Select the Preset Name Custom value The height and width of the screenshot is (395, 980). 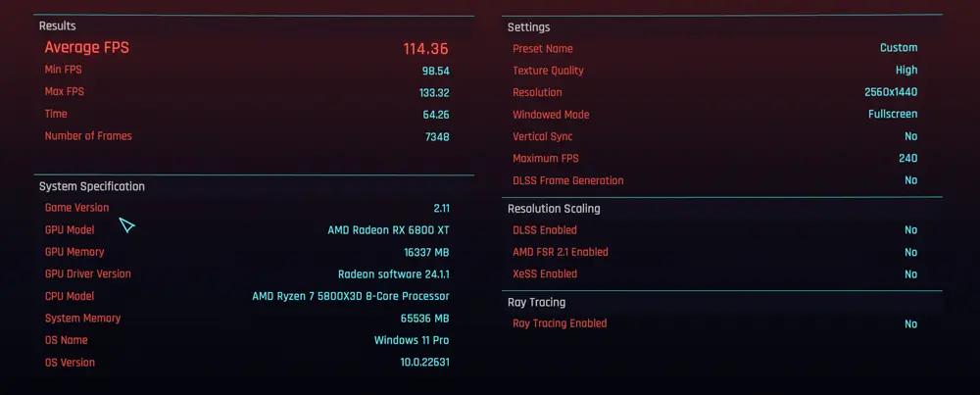pos(899,47)
